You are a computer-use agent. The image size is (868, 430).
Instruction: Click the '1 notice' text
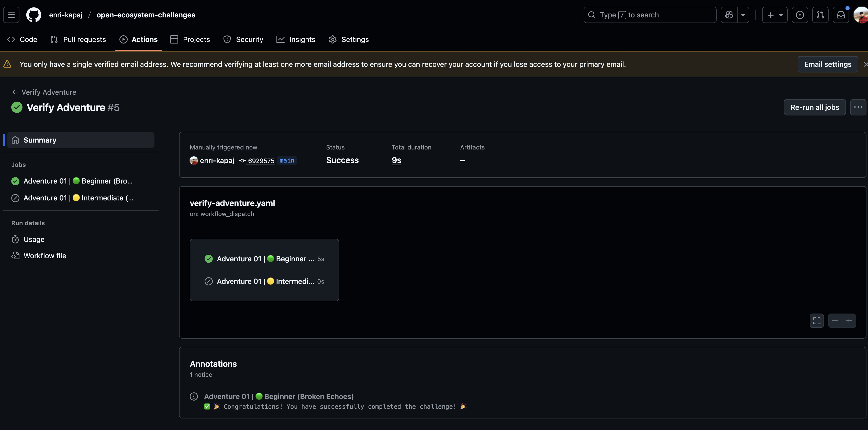coord(201,375)
